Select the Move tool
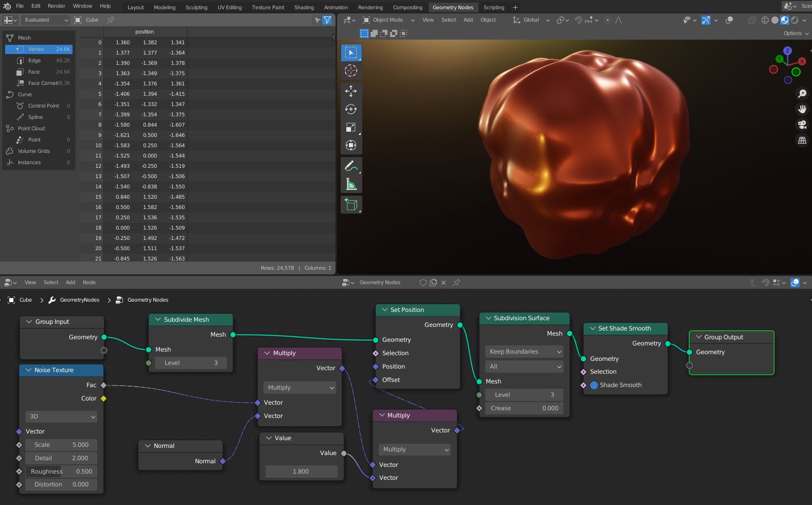Image resolution: width=812 pixels, height=505 pixels. 351,91
